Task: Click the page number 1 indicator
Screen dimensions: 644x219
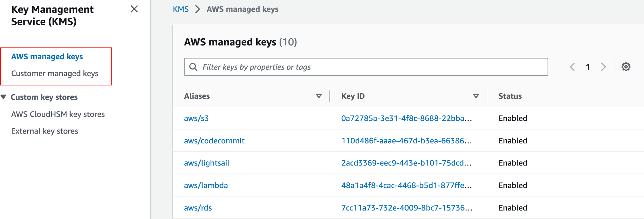Action: pos(588,67)
